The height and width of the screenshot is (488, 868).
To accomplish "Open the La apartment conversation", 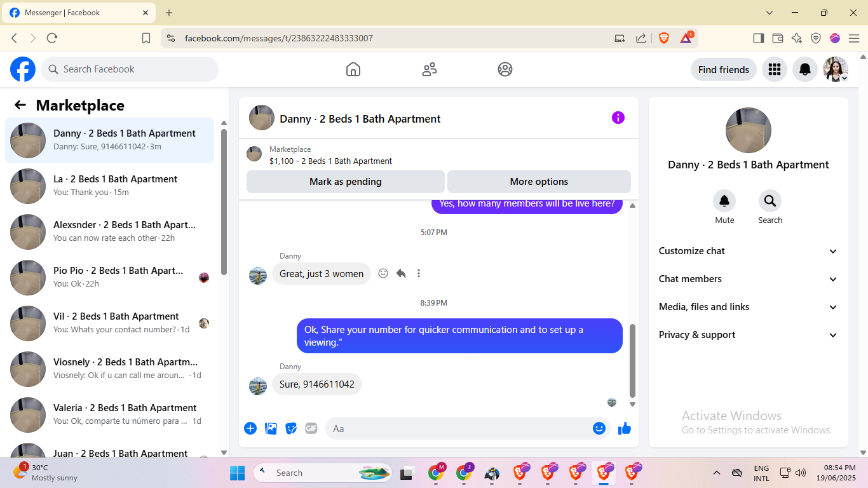I will coord(109,186).
